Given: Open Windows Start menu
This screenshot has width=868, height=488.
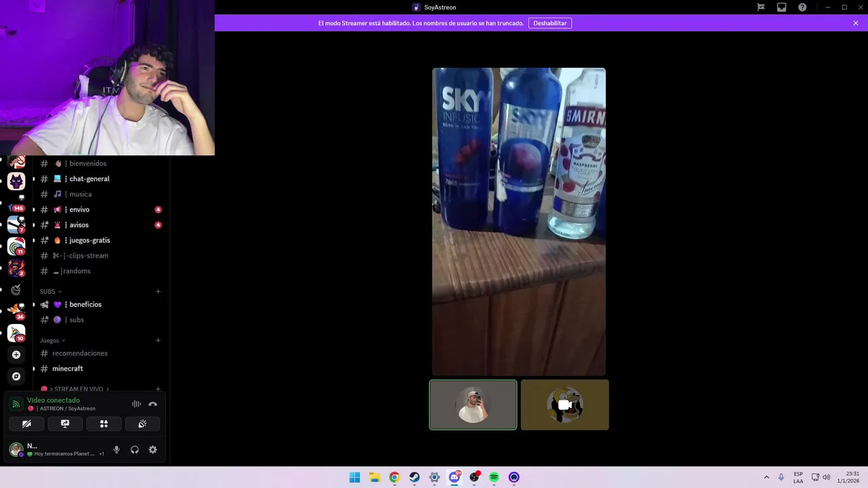Looking at the screenshot, I should [x=355, y=477].
